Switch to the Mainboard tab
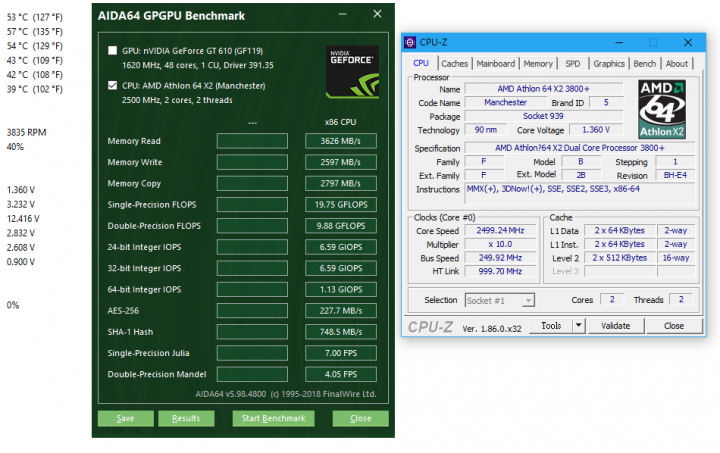The height and width of the screenshot is (453, 720). [495, 64]
